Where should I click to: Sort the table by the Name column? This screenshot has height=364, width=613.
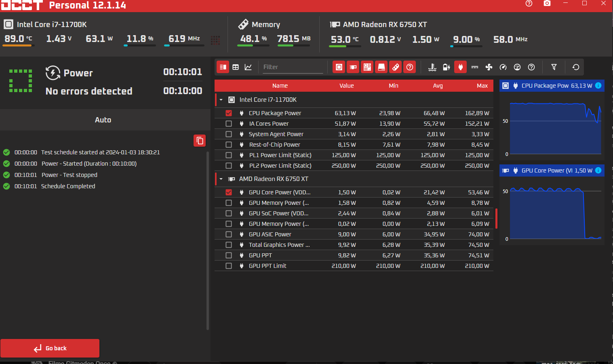[x=280, y=86]
